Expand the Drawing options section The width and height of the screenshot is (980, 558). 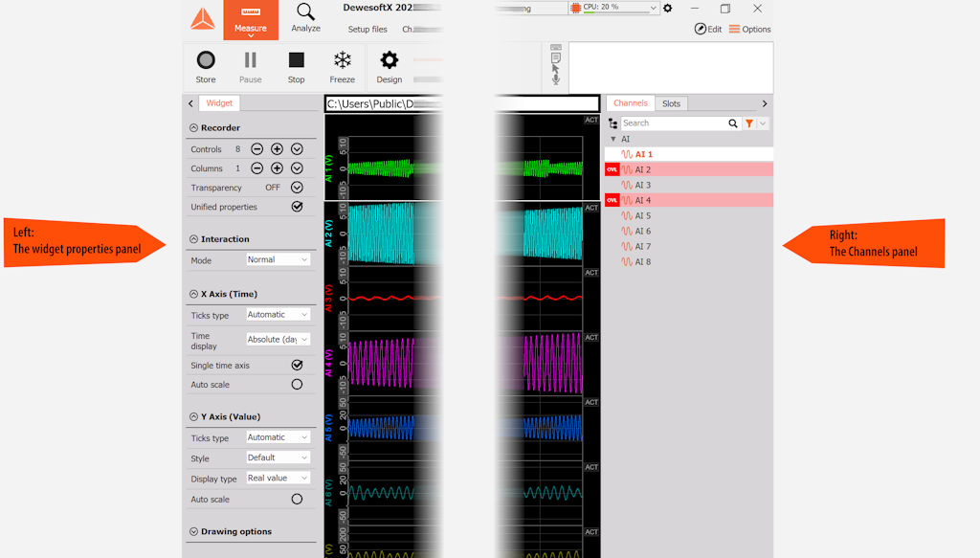[x=193, y=532]
